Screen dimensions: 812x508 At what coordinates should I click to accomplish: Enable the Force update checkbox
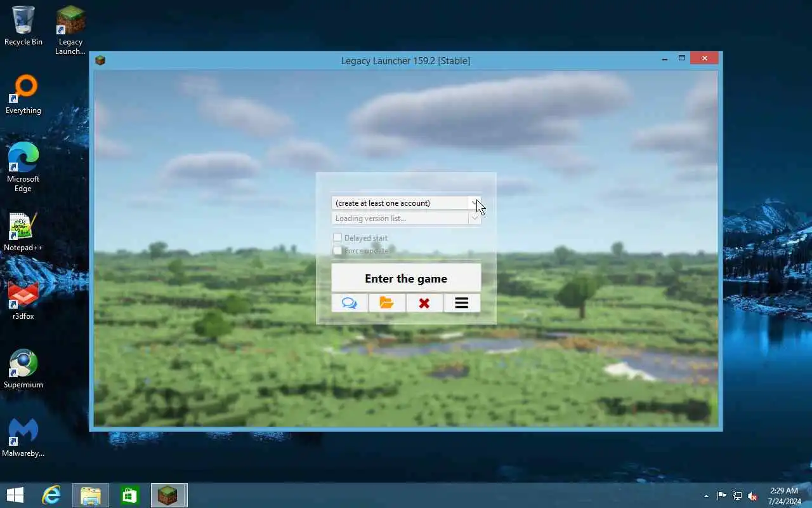(x=337, y=251)
